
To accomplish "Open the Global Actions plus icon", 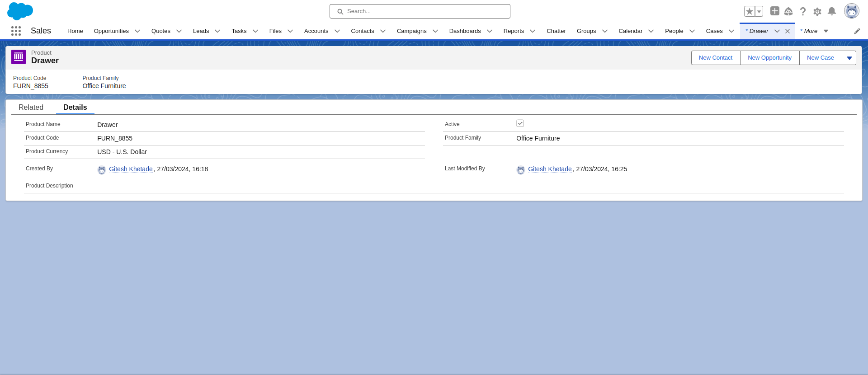I will pyautogui.click(x=775, y=11).
